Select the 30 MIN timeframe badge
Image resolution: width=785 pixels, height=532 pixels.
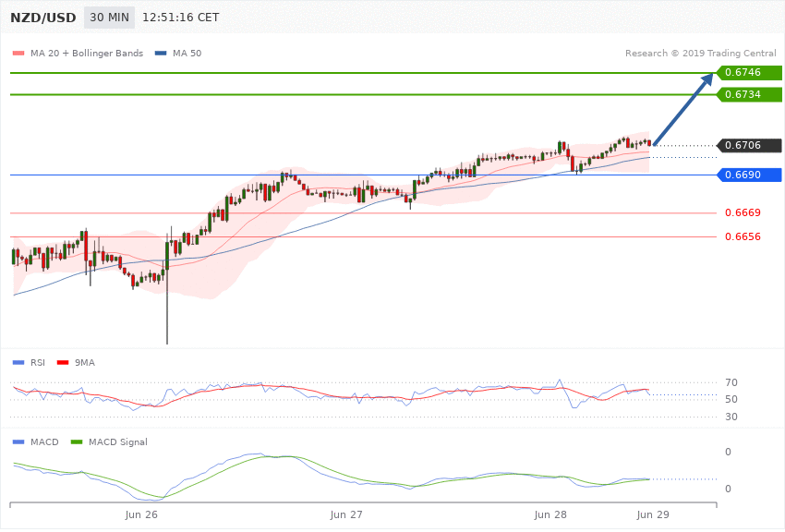(x=109, y=18)
